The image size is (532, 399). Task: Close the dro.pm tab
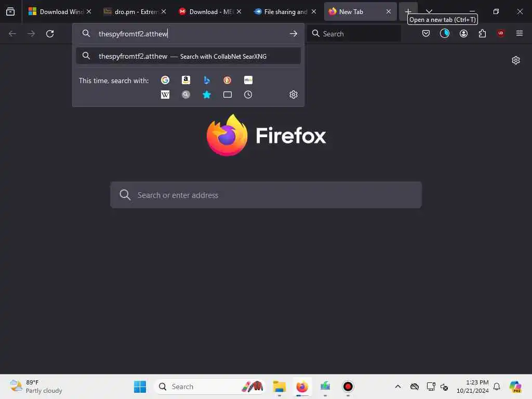[x=164, y=11]
